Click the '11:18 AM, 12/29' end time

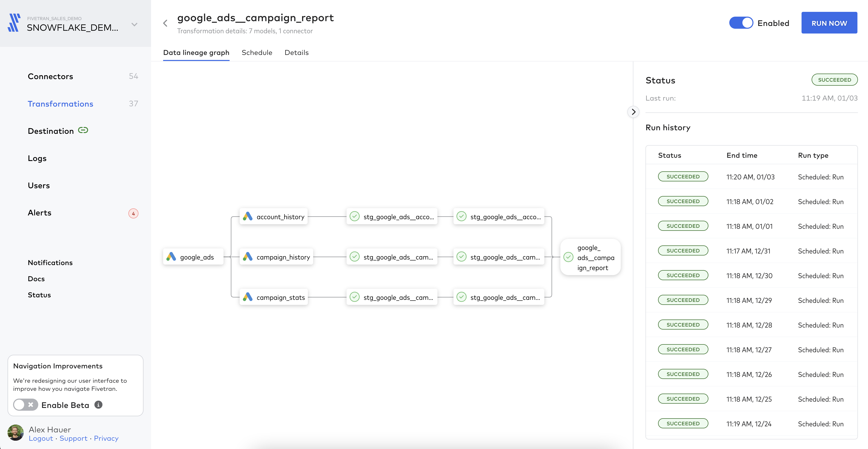(749, 300)
